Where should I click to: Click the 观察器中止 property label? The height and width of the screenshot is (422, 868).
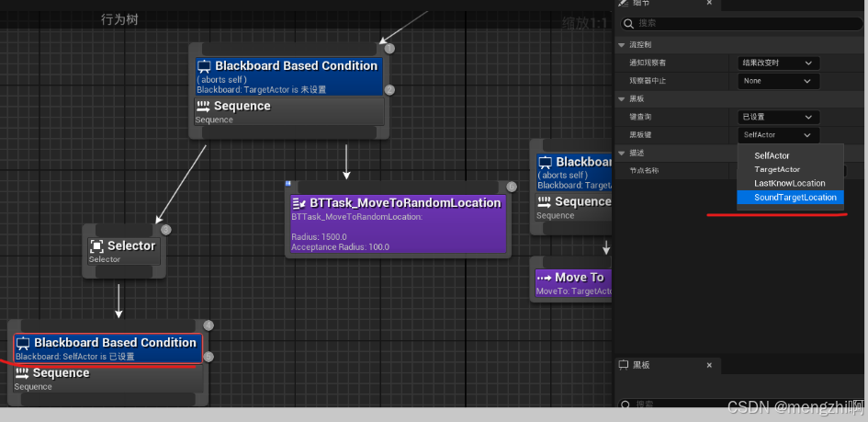[x=648, y=81]
